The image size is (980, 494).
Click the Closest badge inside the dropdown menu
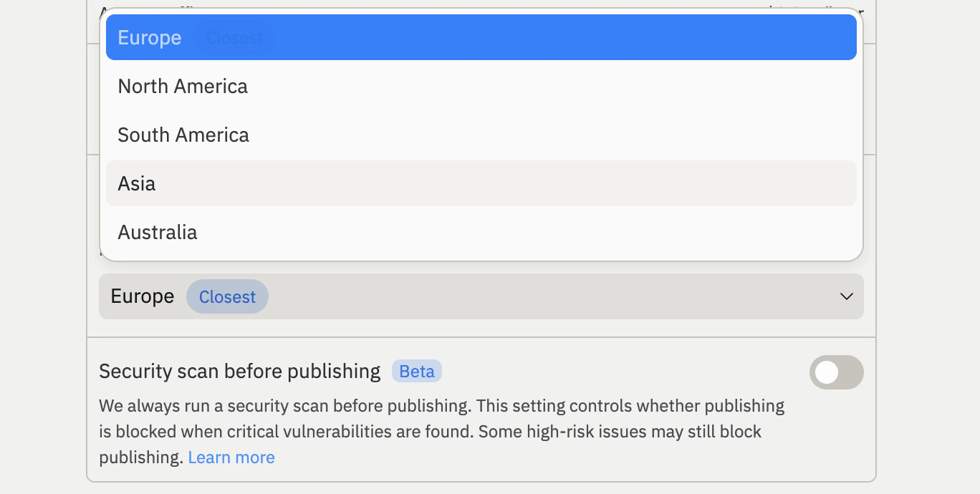[234, 37]
